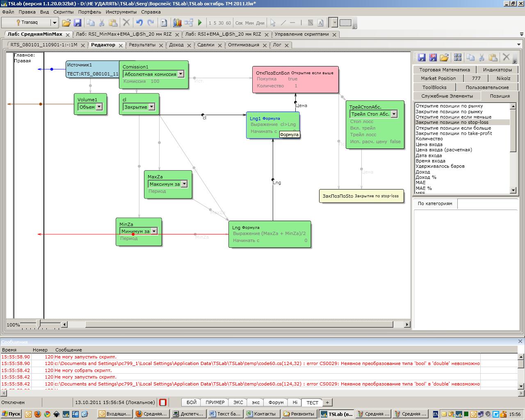This screenshot has height=420, width=525.
Task: Open the Скрипты menu
Action: [x=64, y=12]
